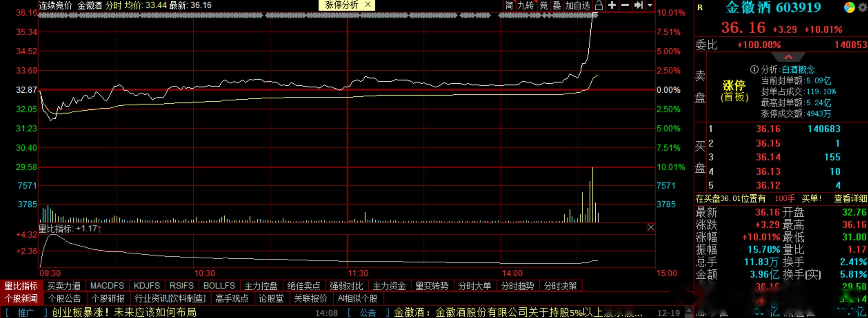Screen dimensions: 868x318
Task: Click bid level 4 price 36.13
Action: 768,171
